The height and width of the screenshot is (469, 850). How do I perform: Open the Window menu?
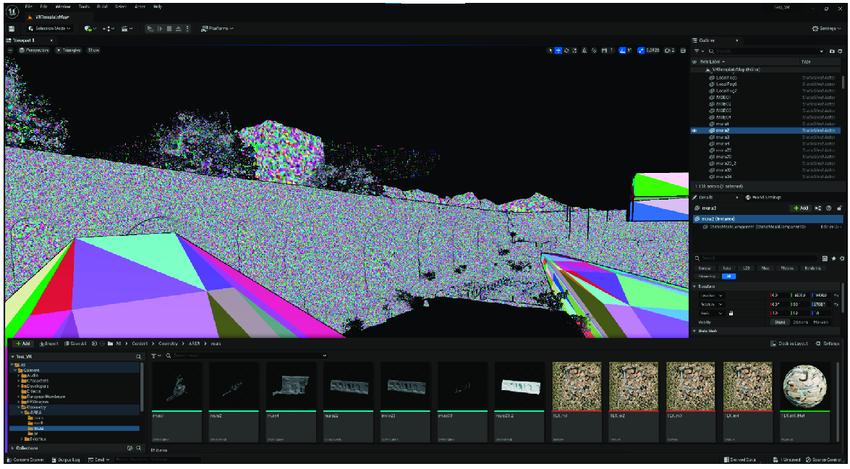point(63,7)
